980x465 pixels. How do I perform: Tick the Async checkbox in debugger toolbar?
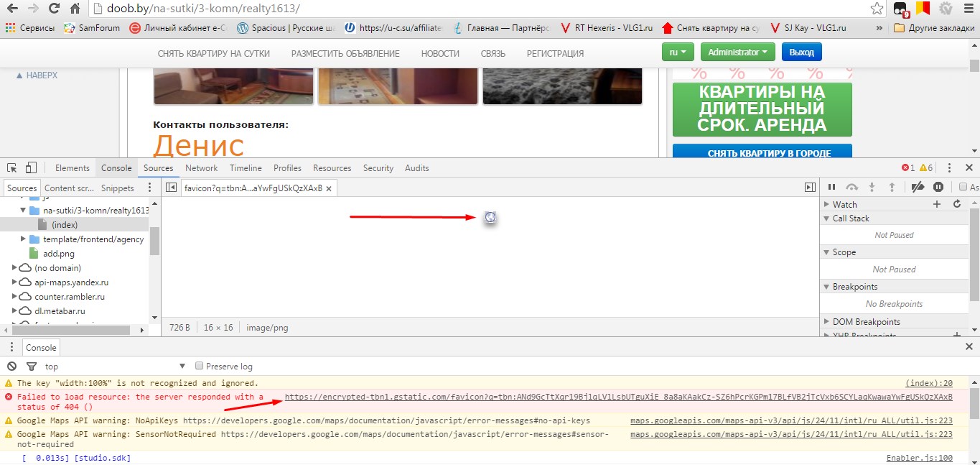click(963, 187)
